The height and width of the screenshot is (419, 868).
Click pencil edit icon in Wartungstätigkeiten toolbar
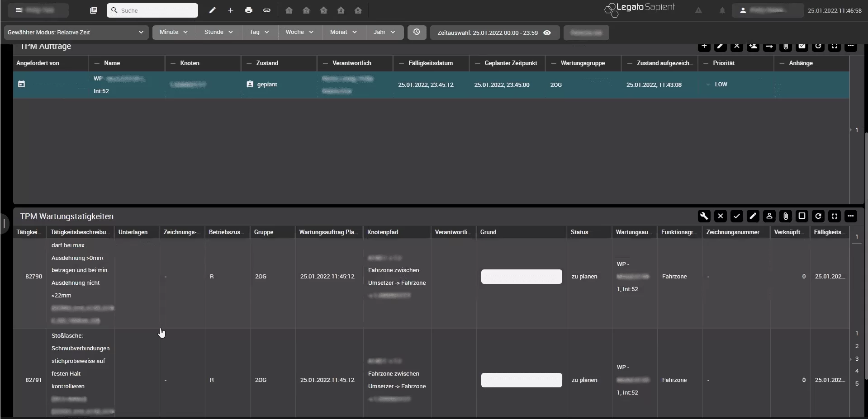point(753,216)
